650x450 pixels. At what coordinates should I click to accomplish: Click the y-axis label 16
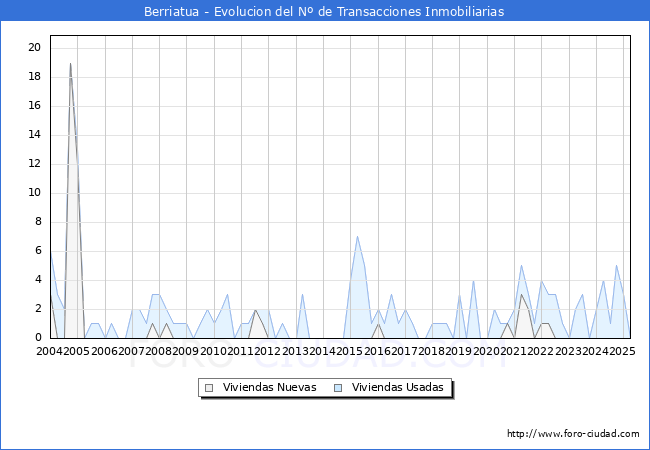[x=34, y=106]
